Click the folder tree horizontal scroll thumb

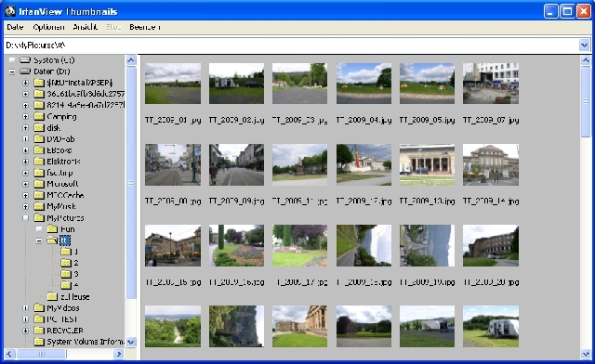41,354
